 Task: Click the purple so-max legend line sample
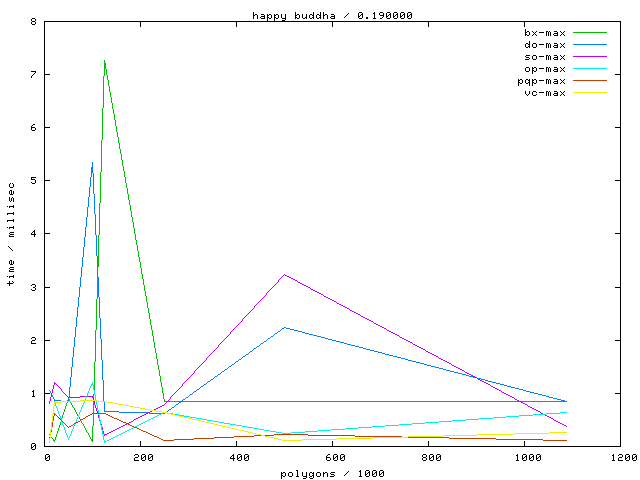pyautogui.click(x=590, y=57)
